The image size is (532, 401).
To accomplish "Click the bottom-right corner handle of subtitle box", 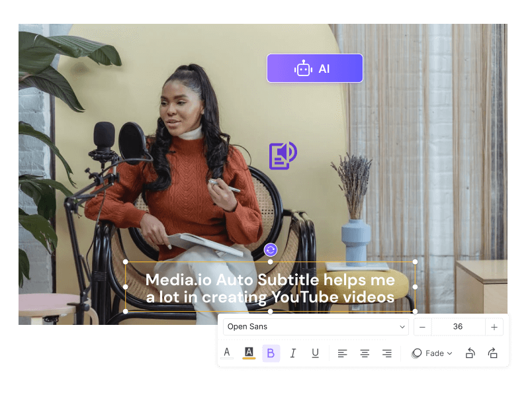I will point(415,311).
